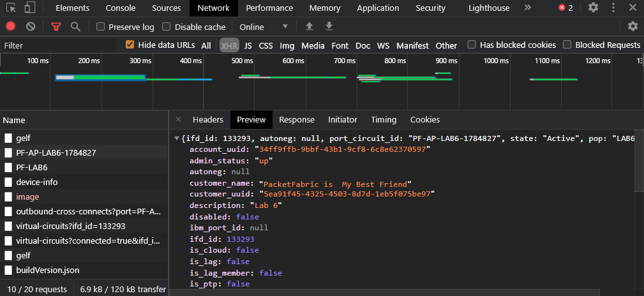
Task: Clear the network log
Action: [x=31, y=27]
